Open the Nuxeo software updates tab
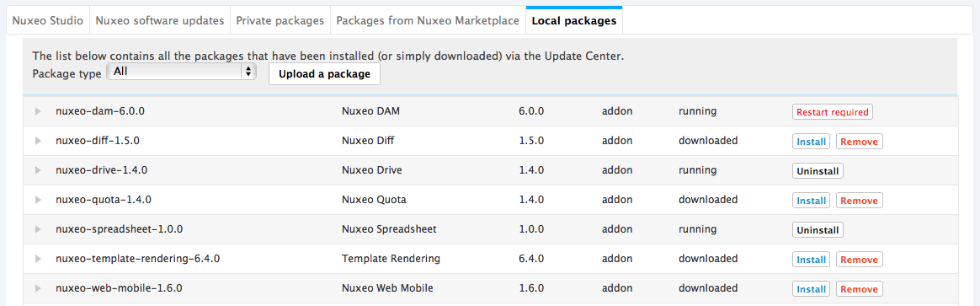 [160, 20]
